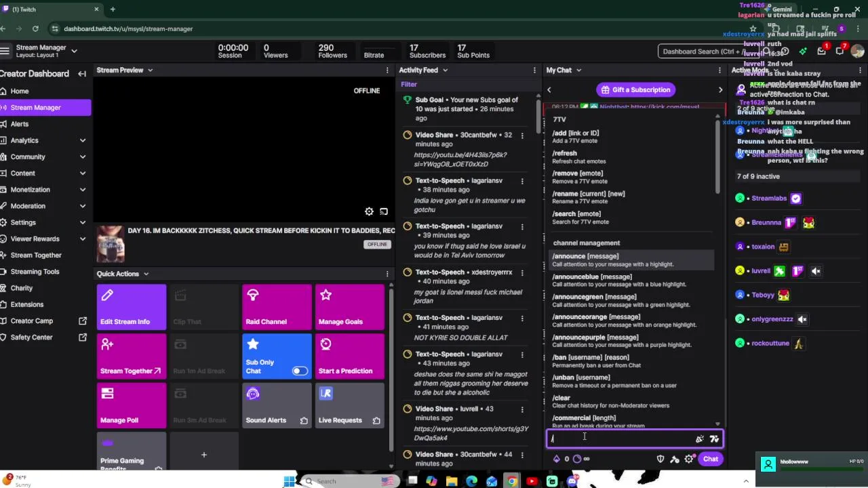Open Quick Actions dropdown chevron
868x488 pixels.
coord(146,274)
